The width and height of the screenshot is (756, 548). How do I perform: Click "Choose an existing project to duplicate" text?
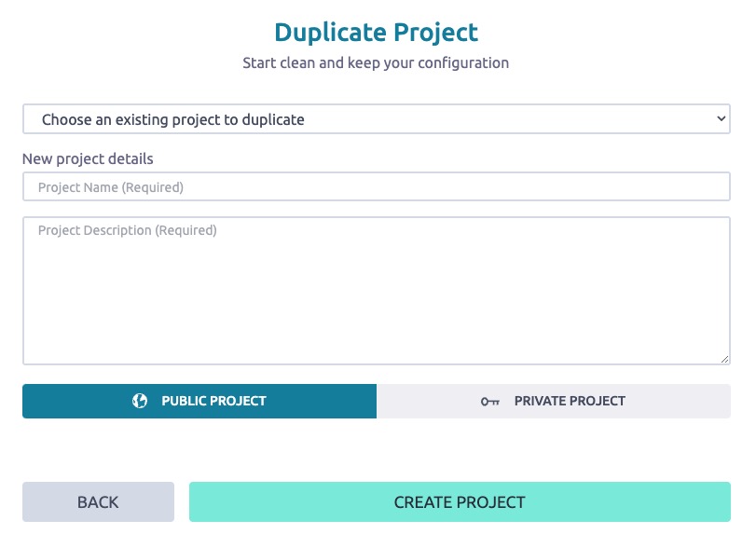(173, 119)
